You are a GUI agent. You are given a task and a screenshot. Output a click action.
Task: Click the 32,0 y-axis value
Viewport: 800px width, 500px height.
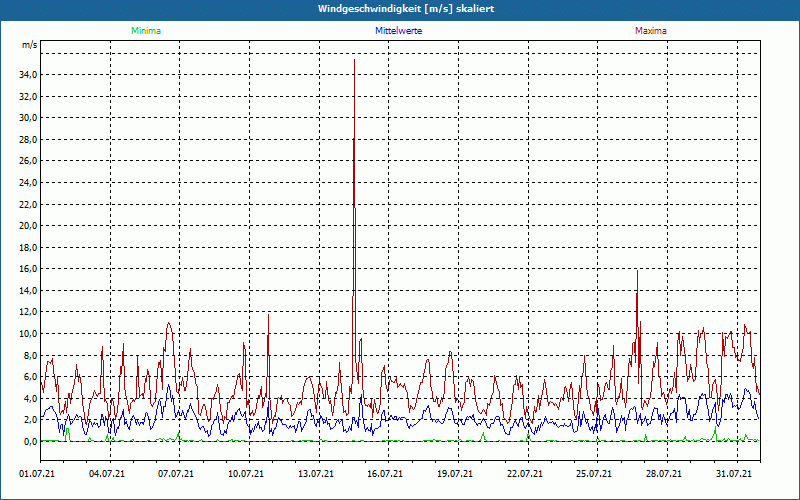point(28,96)
